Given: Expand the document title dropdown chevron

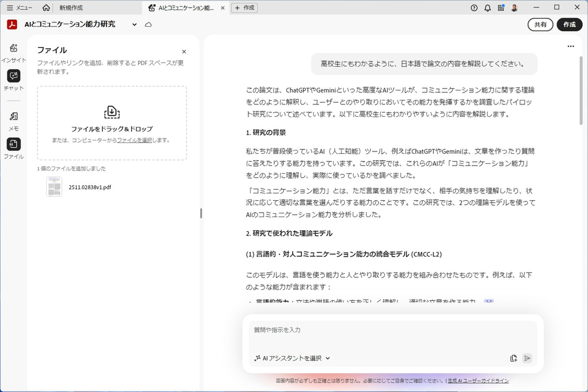Looking at the screenshot, I should pos(134,24).
